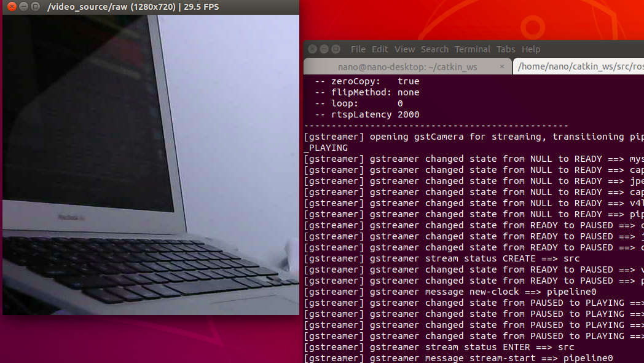Maximize the video_source/raw viewer window
644x363 pixels.
[x=36, y=7]
